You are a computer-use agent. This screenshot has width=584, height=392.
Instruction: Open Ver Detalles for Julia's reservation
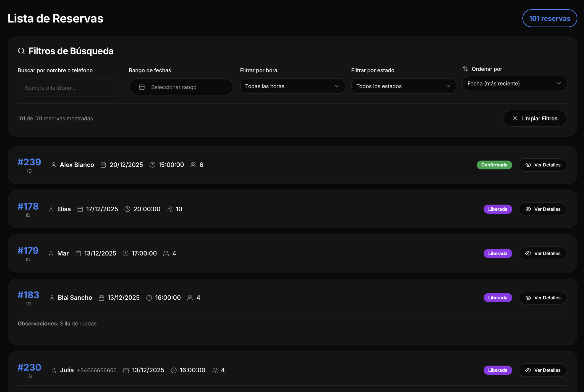point(542,370)
